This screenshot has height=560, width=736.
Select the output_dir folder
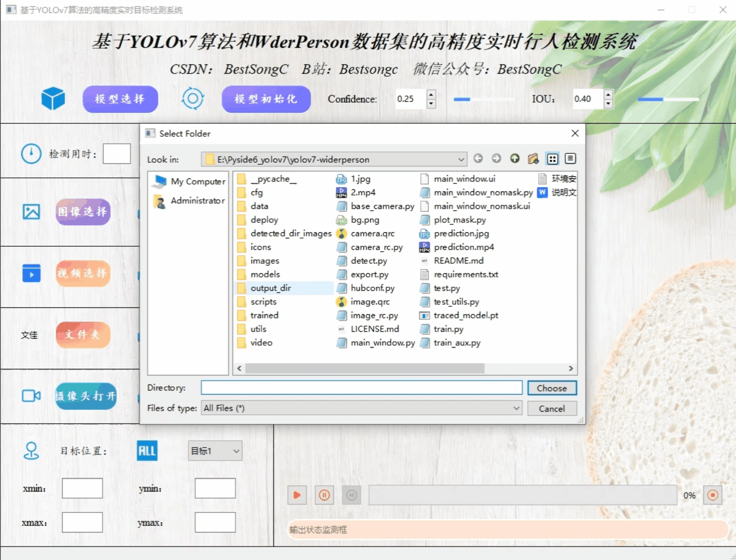click(271, 288)
